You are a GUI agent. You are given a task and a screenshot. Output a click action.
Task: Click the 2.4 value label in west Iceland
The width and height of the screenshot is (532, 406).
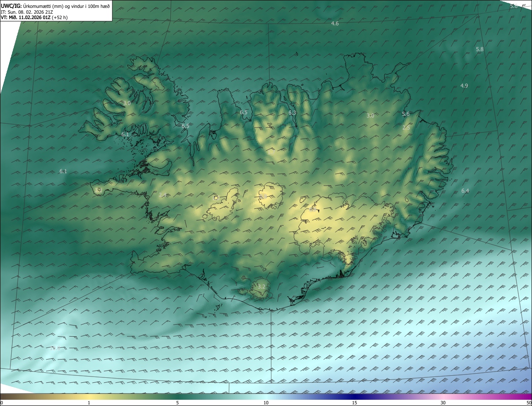pyautogui.click(x=163, y=195)
